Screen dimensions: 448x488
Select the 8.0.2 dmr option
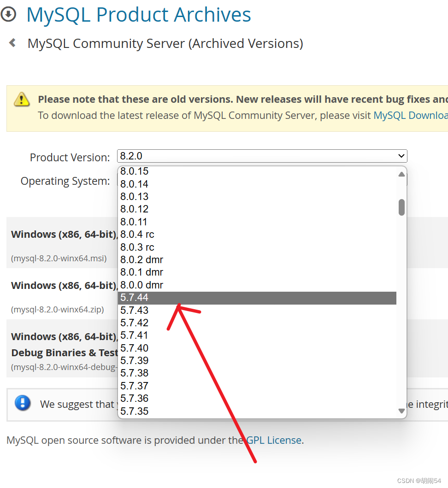tap(141, 259)
